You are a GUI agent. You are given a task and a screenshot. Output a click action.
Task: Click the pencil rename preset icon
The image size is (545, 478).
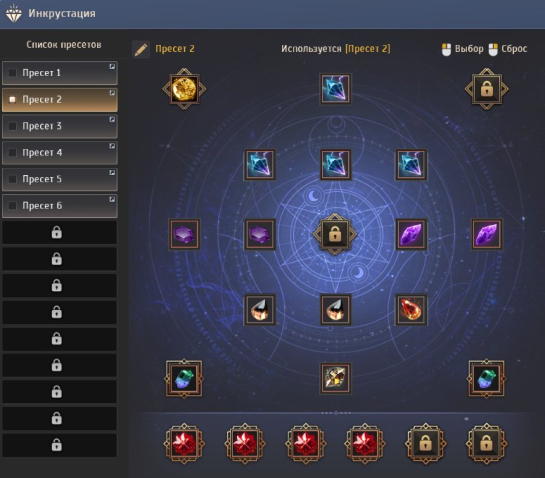(141, 49)
